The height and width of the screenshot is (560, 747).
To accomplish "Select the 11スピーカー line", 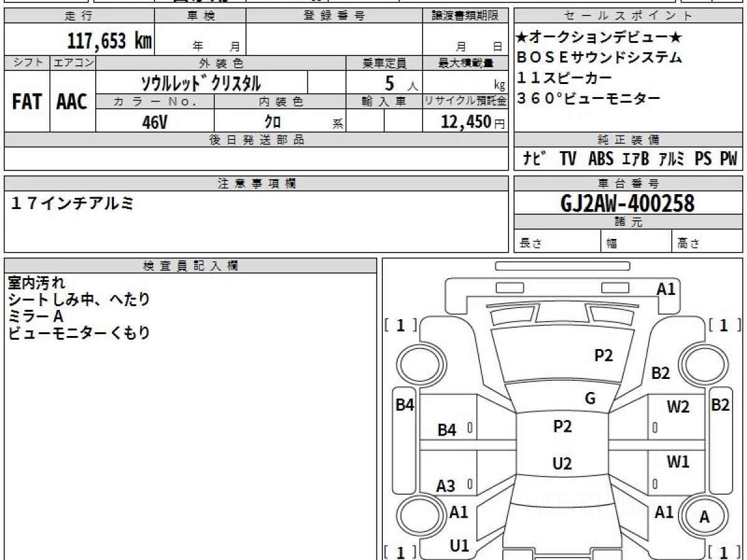I will click(564, 78).
